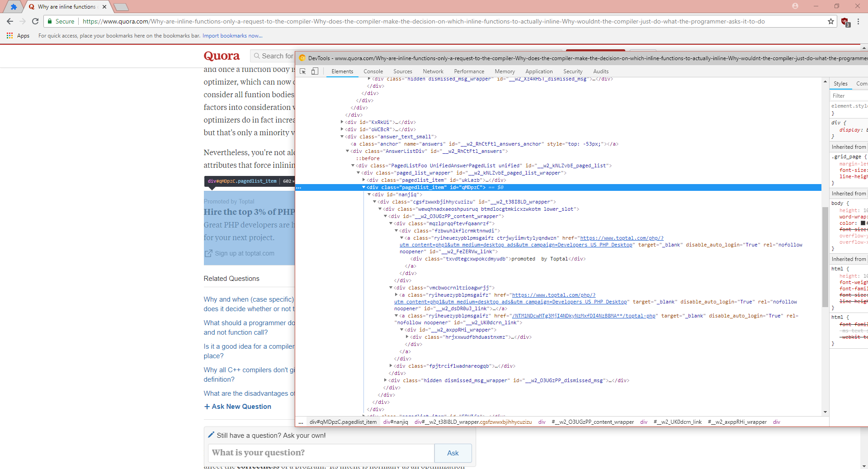Viewport: 868px width, 469px height.
Task: Expand the pagedlist_item ukLazb node
Action: [x=363, y=180]
